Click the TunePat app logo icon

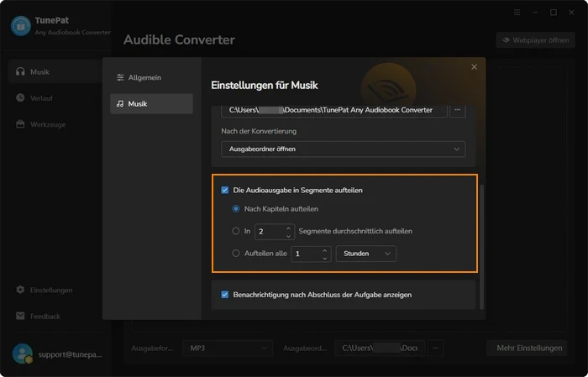[21, 26]
